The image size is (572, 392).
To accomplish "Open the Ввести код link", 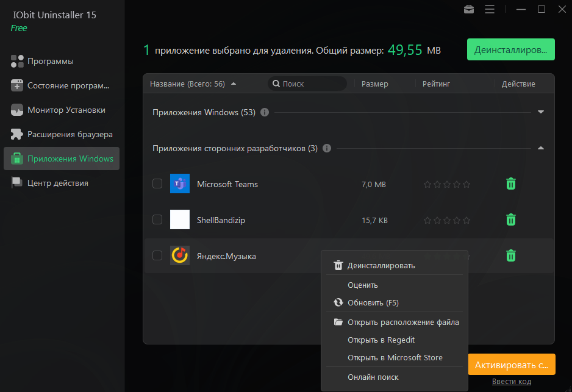I will click(512, 382).
